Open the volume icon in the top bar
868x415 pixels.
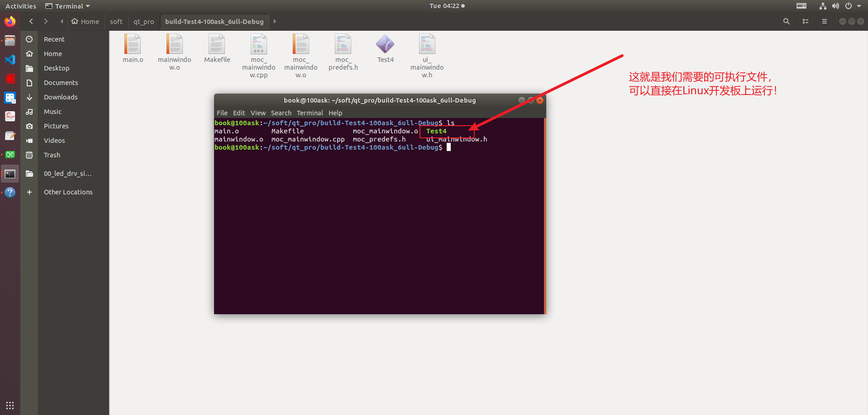coord(835,6)
